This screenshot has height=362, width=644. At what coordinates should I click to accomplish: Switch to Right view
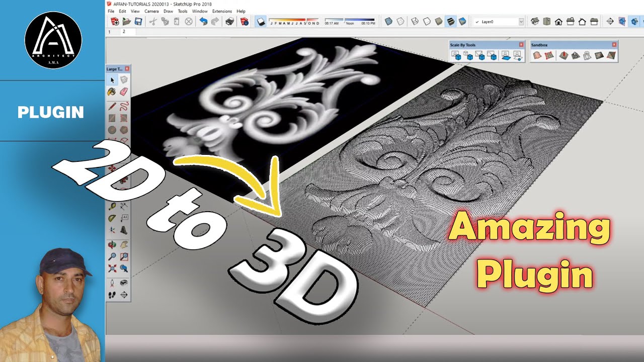click(x=570, y=22)
